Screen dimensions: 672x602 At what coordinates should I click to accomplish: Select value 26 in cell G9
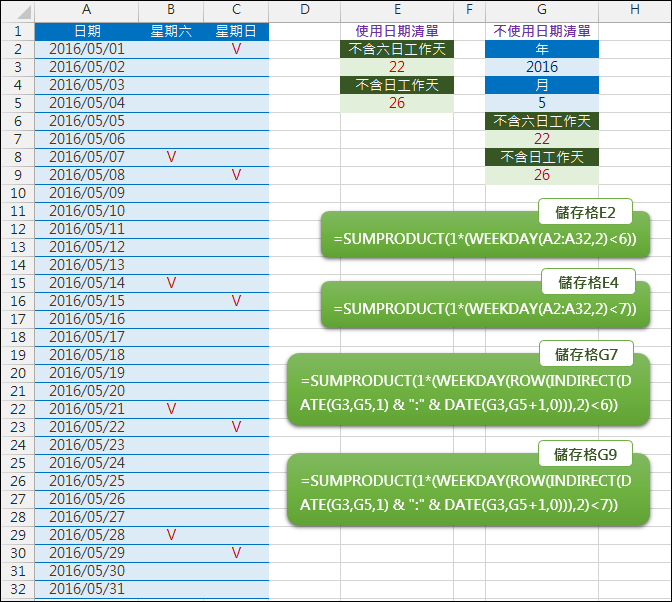(542, 175)
